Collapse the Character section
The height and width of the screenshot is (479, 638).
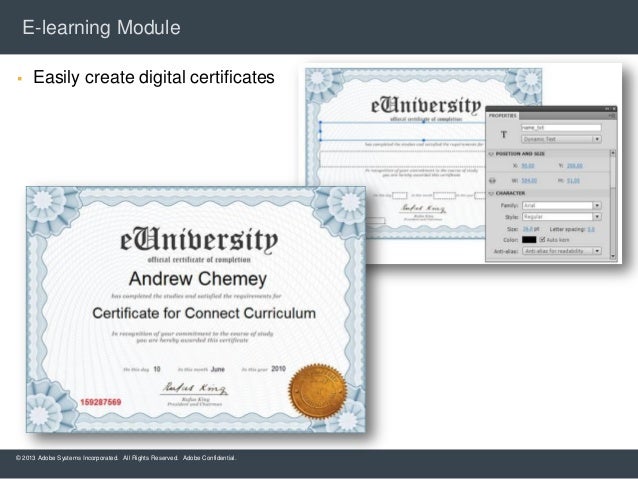click(491, 193)
